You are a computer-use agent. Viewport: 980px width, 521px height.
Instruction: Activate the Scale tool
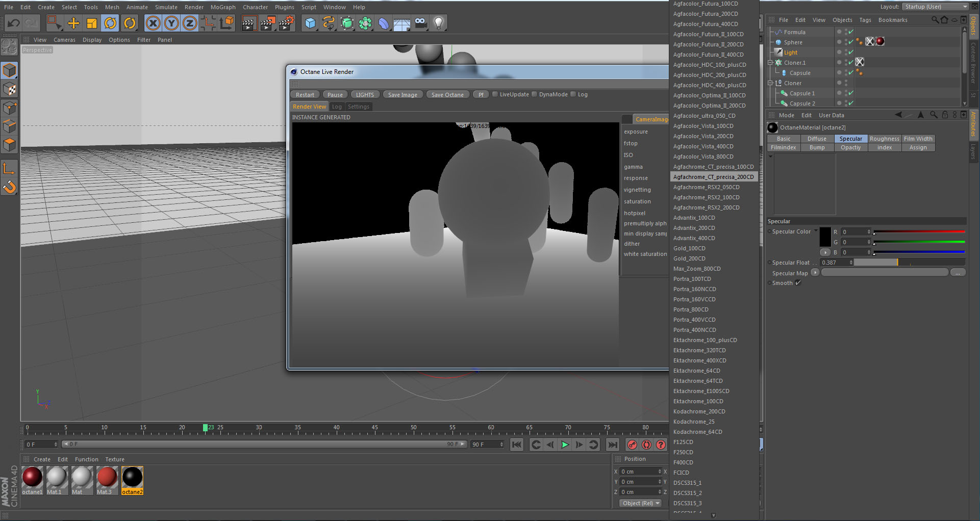[92, 23]
